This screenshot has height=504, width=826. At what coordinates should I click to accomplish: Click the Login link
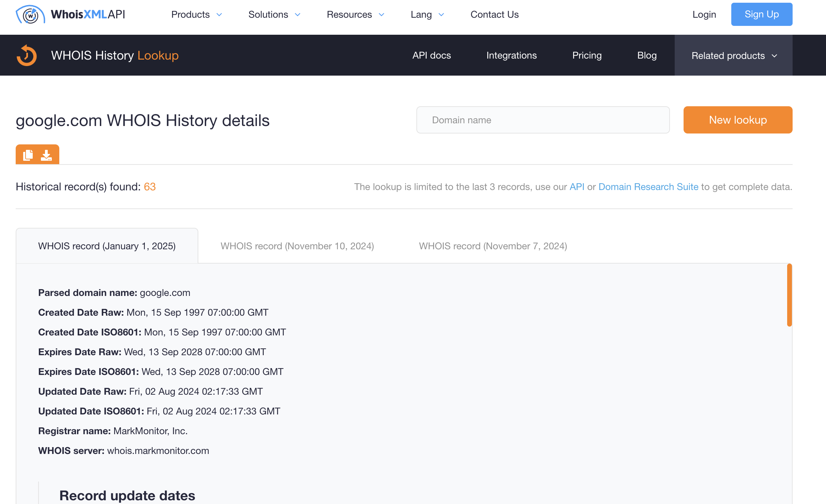coord(704,15)
